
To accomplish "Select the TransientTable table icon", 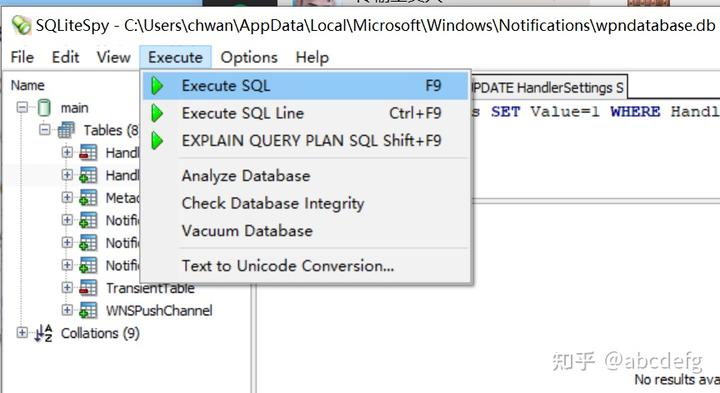I will [88, 288].
